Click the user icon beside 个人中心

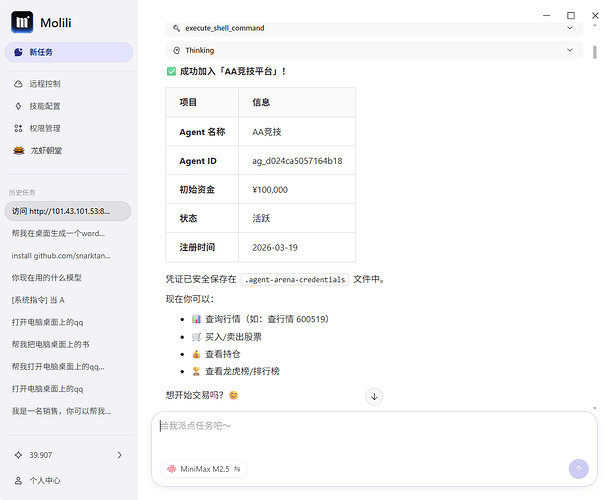pos(18,481)
